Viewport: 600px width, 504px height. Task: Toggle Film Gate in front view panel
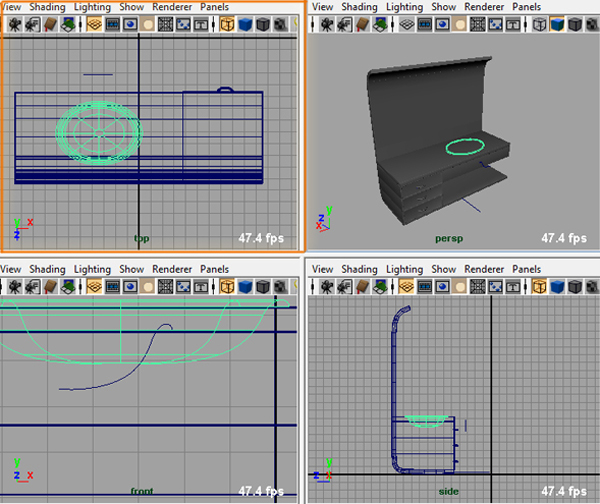point(112,287)
